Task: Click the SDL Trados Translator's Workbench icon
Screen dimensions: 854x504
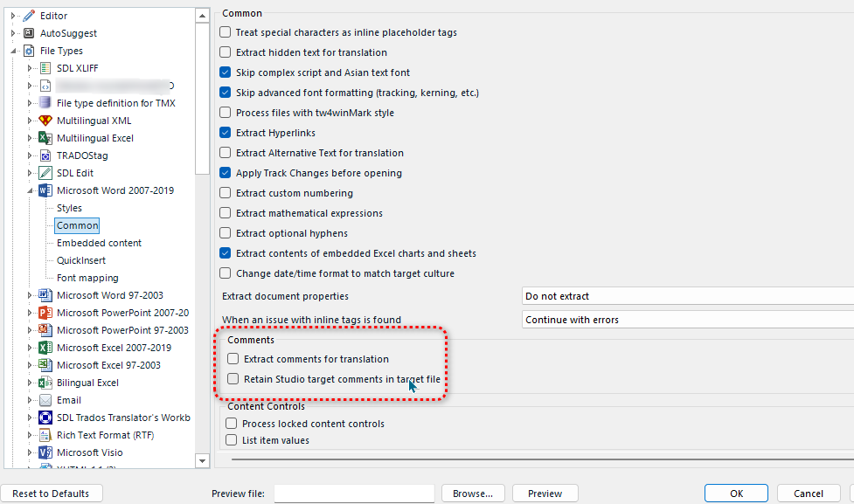Action: pyautogui.click(x=45, y=418)
